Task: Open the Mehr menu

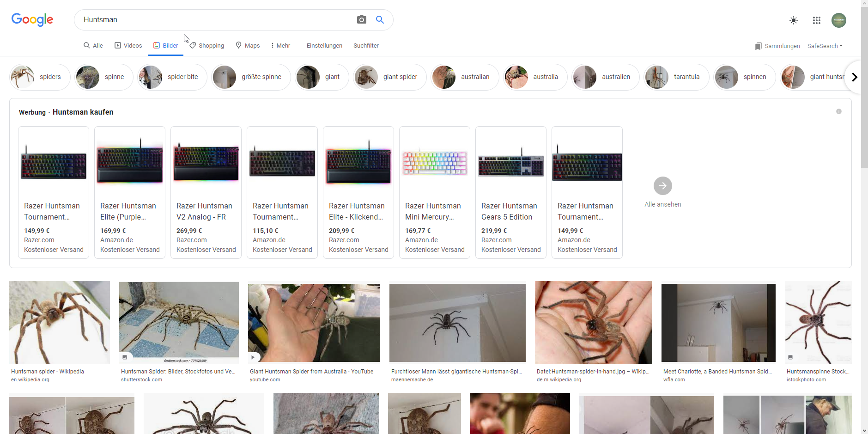Action: point(280,46)
